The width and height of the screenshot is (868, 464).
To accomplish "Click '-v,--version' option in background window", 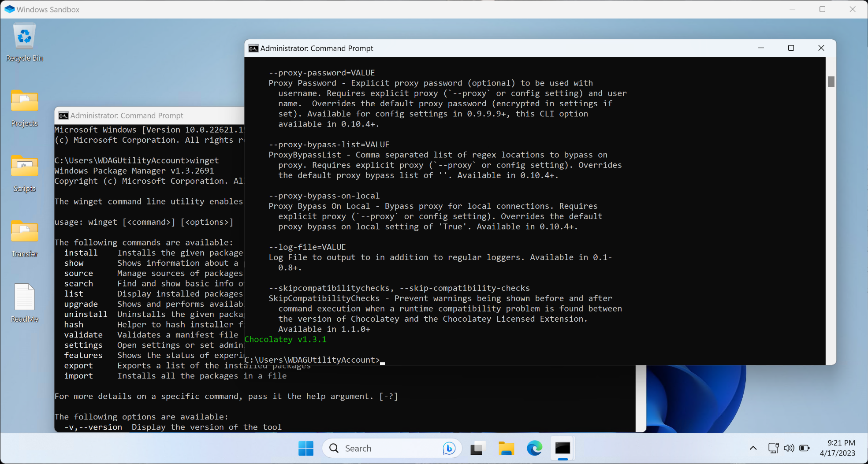I will [x=93, y=427].
